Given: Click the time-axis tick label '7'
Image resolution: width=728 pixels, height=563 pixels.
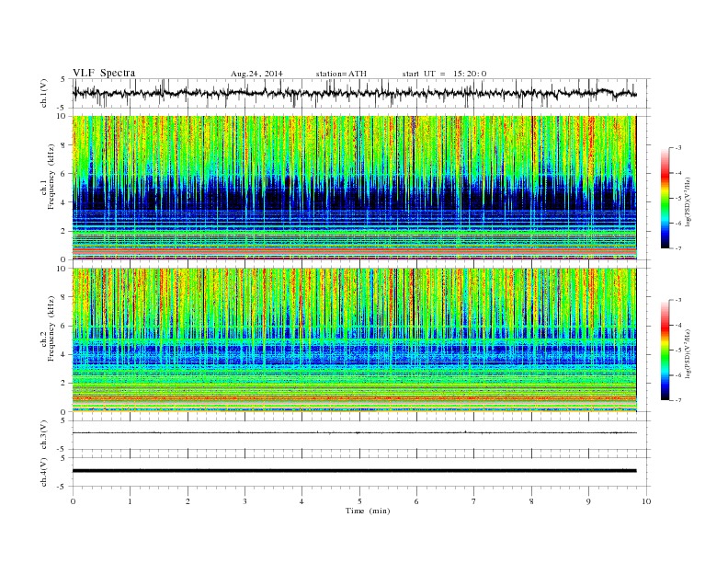Looking at the screenshot, I should coord(474,501).
